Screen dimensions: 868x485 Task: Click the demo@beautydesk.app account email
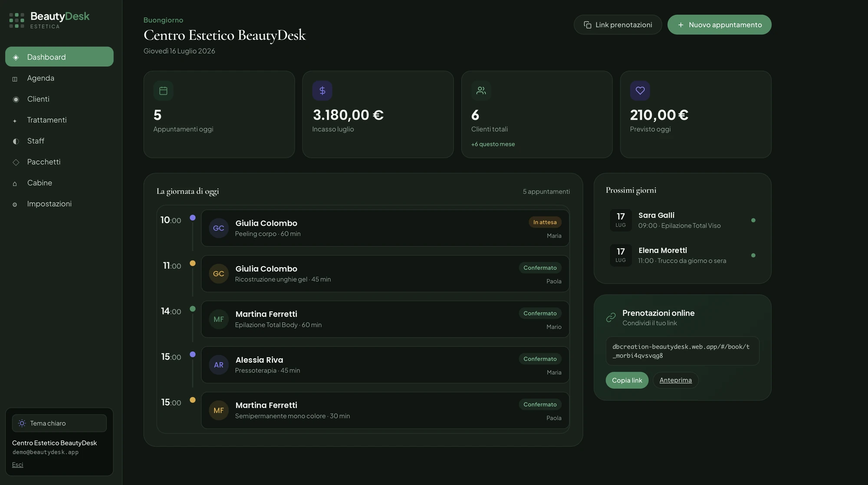[x=46, y=452]
